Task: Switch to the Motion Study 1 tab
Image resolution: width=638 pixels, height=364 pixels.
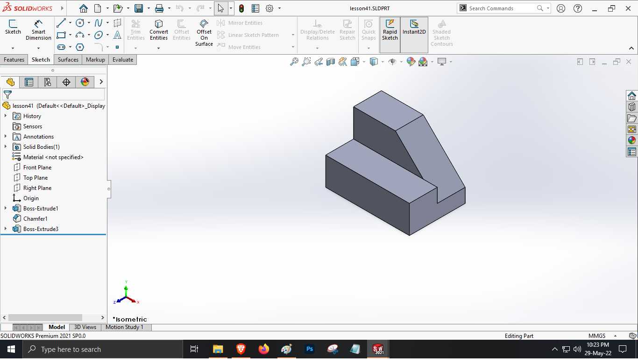Action: tap(124, 327)
